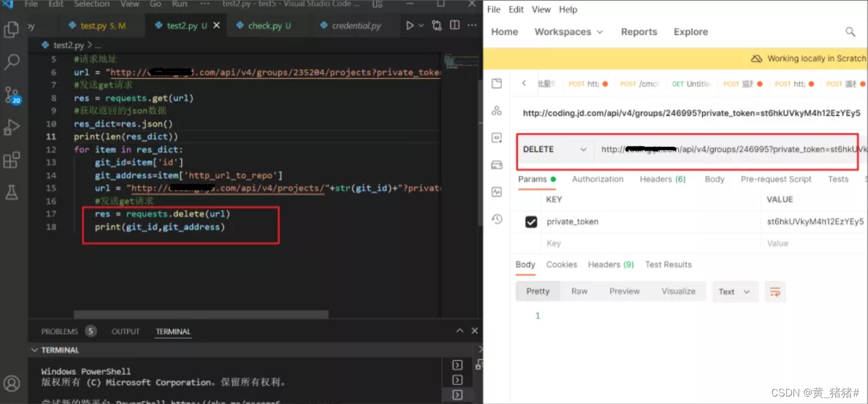Collapse the TERMINAL section header
The width and height of the screenshot is (868, 404).
(x=56, y=350)
